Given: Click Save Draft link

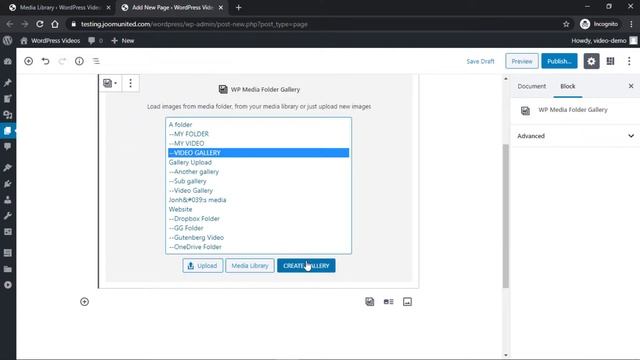Looking at the screenshot, I should tap(480, 61).
